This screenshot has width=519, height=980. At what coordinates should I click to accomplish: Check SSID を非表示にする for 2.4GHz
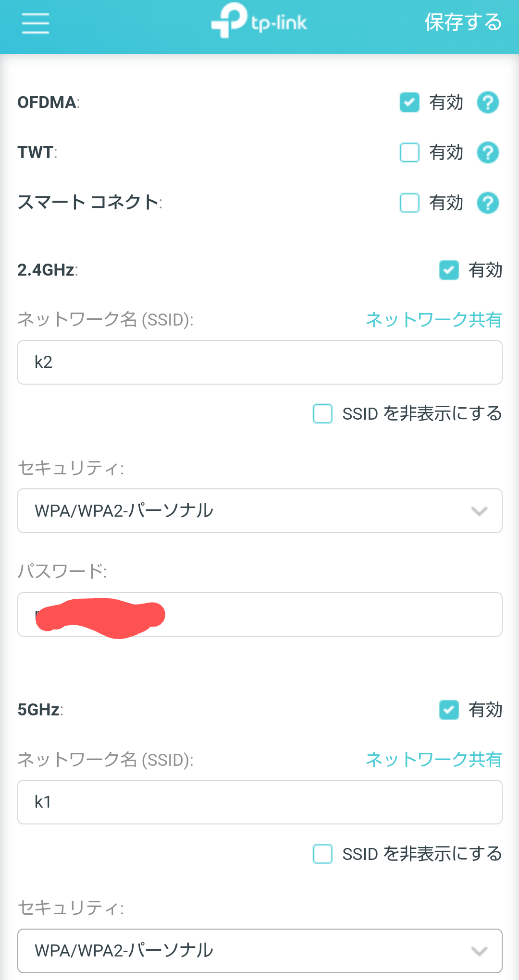(322, 413)
